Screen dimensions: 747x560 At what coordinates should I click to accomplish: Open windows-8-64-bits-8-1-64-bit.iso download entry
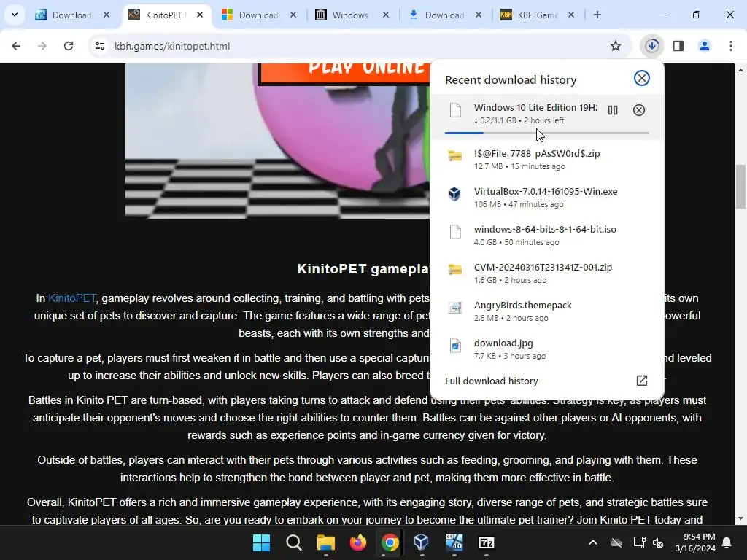point(546,236)
